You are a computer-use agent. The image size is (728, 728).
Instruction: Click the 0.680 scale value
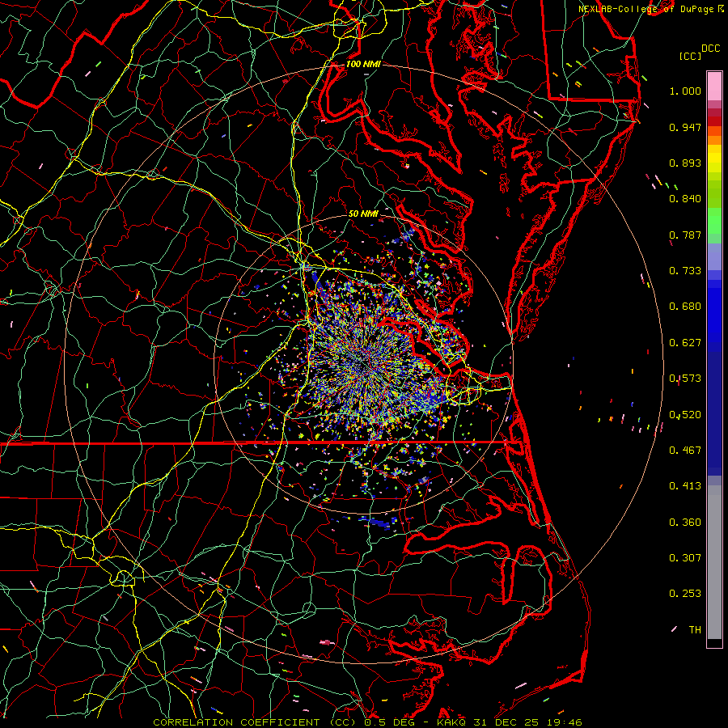coord(685,307)
